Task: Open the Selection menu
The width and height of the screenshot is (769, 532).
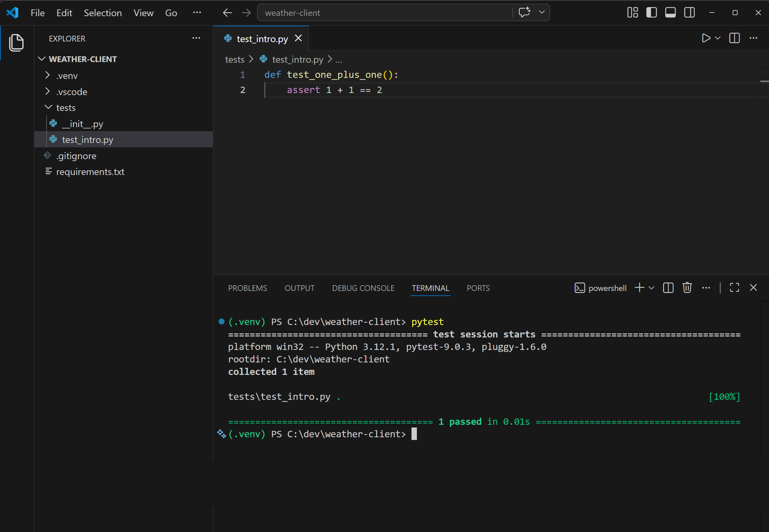Action: [x=103, y=13]
